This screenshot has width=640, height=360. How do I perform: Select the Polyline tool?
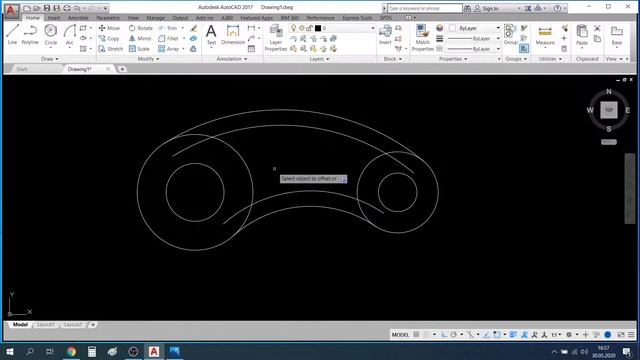(30, 34)
